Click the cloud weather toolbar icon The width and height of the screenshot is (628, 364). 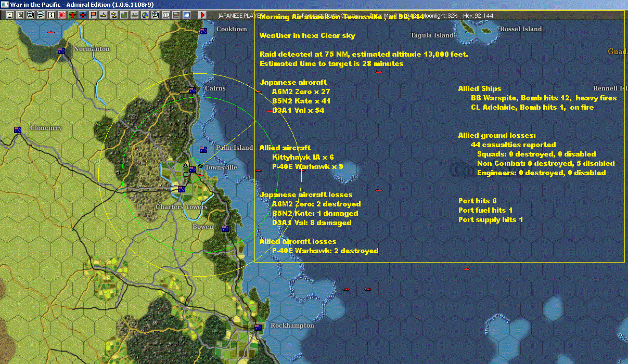click(187, 15)
